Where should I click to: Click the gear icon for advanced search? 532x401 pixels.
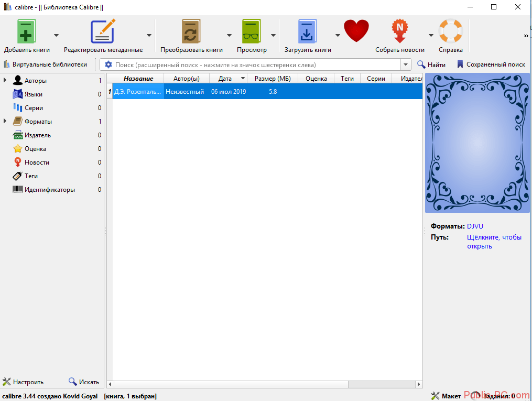pyautogui.click(x=108, y=64)
